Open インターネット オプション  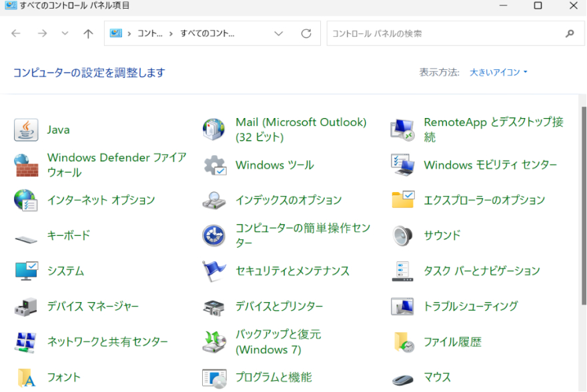point(101,200)
